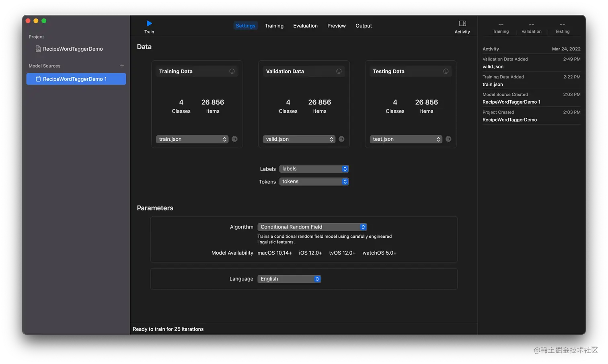The height and width of the screenshot is (364, 608).
Task: Reveal valid.json with arrow icon
Action: click(x=341, y=139)
